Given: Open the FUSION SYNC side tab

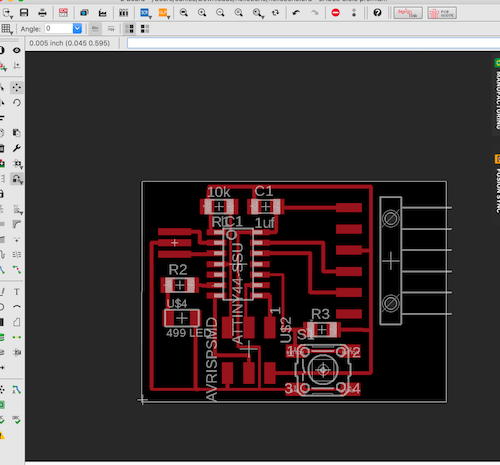Looking at the screenshot, I should coord(497,184).
